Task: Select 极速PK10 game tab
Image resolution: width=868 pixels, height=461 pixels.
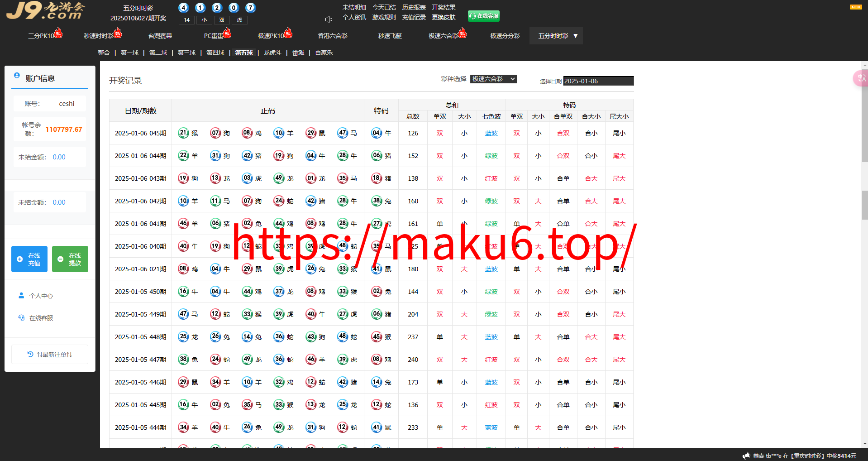Action: pyautogui.click(x=271, y=36)
